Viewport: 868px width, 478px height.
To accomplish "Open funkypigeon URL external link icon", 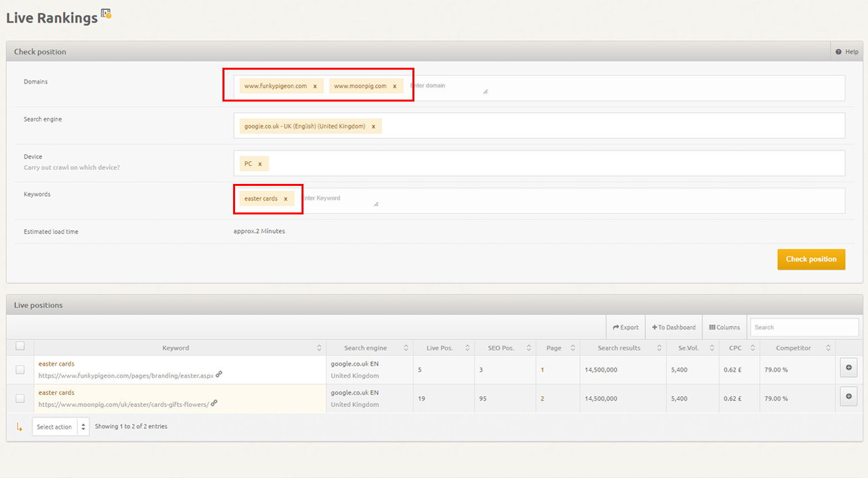I will pos(219,374).
